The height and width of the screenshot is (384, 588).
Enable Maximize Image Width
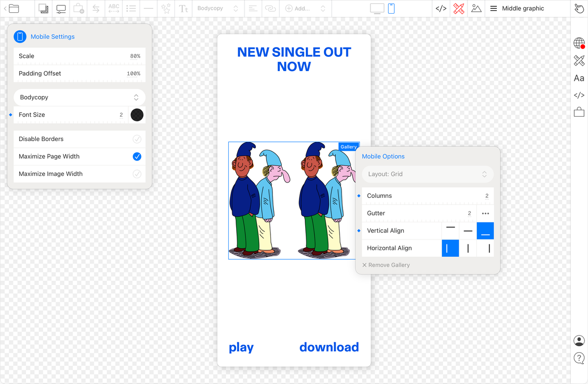138,174
